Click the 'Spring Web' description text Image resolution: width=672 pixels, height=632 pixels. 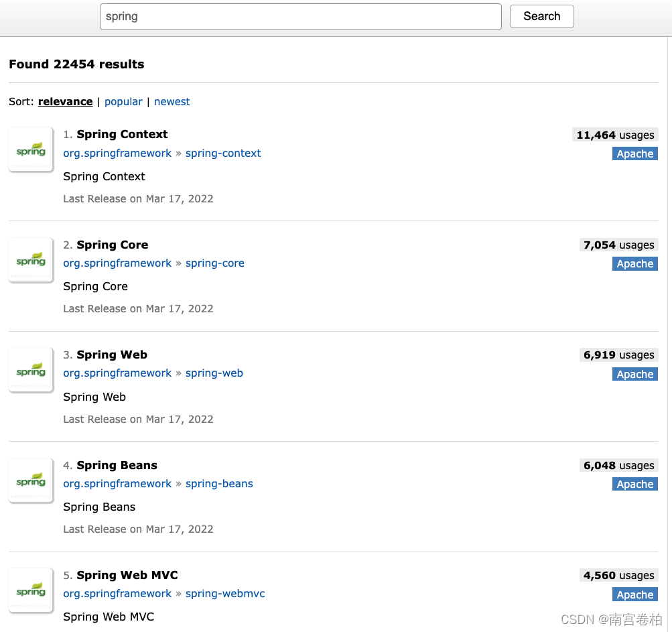click(x=94, y=397)
